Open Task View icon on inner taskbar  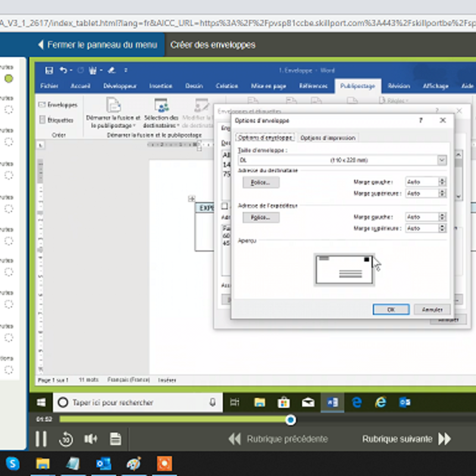point(234,403)
